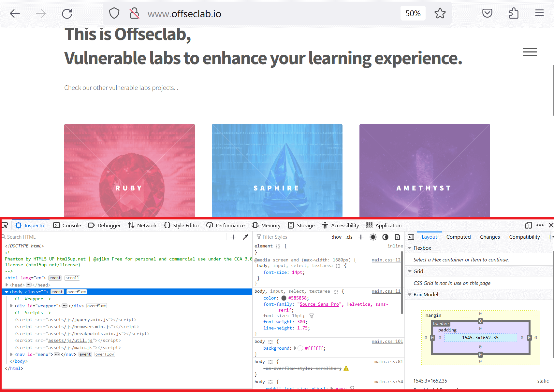
Task: Open the Computed styles tab
Action: (458, 237)
